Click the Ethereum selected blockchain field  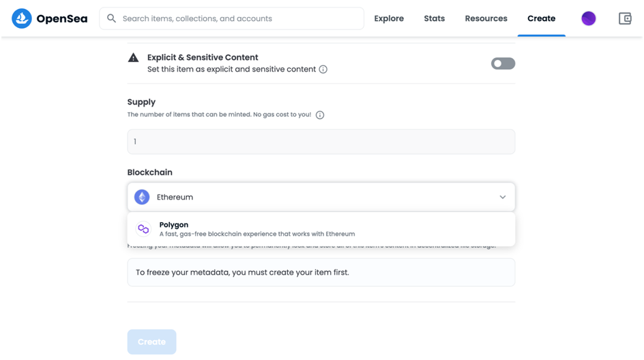(x=307, y=197)
